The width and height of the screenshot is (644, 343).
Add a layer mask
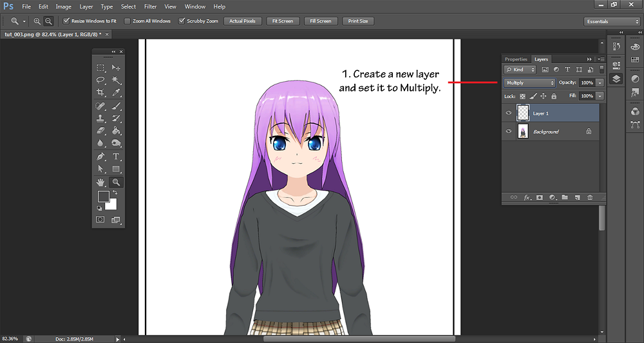(540, 197)
